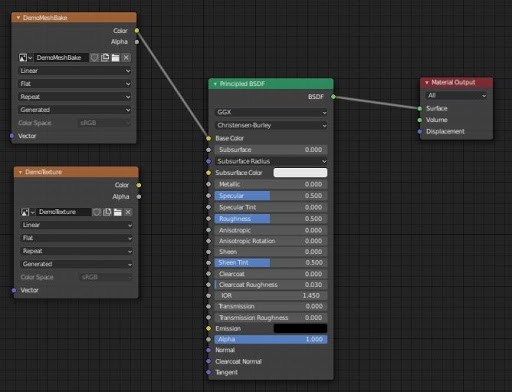Click new image copy icon in DemoMeshBake node
The height and width of the screenshot is (392, 512).
coord(105,58)
